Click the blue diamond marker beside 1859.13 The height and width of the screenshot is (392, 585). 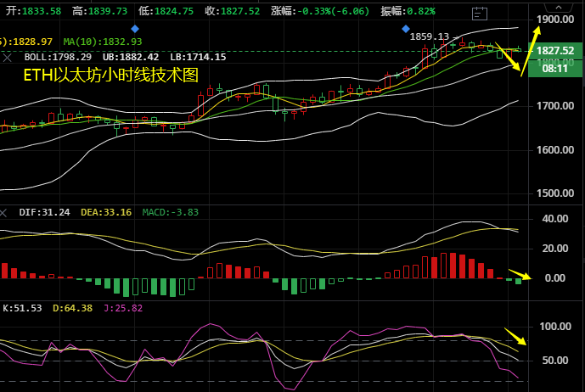coord(407,28)
